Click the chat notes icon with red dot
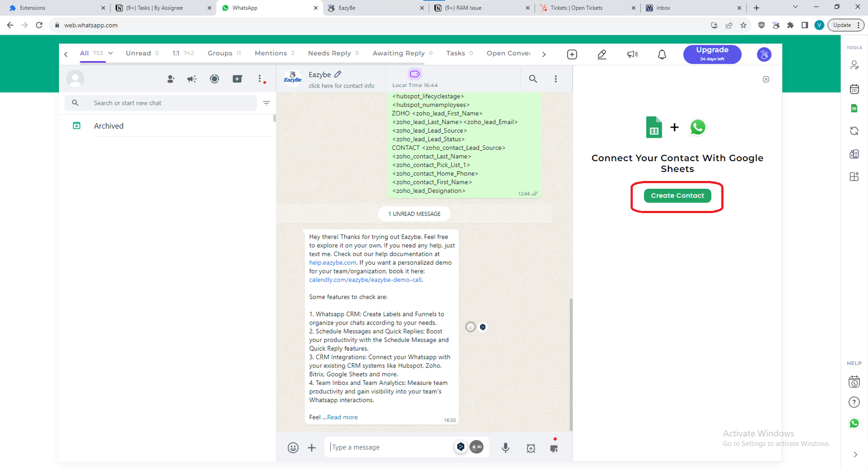The width and height of the screenshot is (868, 470). 554,448
